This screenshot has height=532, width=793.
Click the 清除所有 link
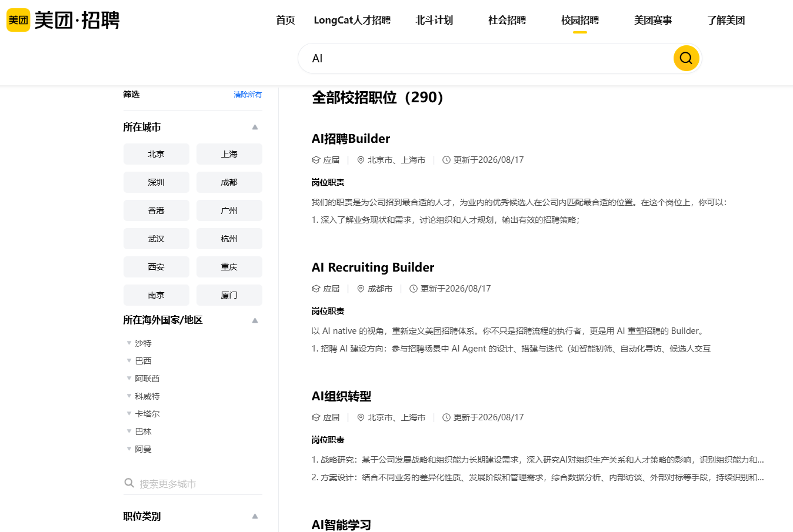pyautogui.click(x=248, y=95)
